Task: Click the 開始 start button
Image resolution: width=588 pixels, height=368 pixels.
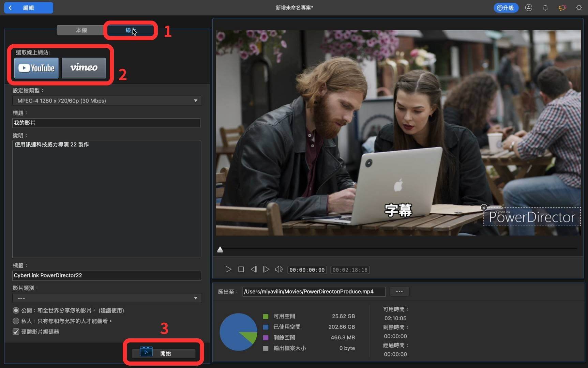Action: coord(164,353)
